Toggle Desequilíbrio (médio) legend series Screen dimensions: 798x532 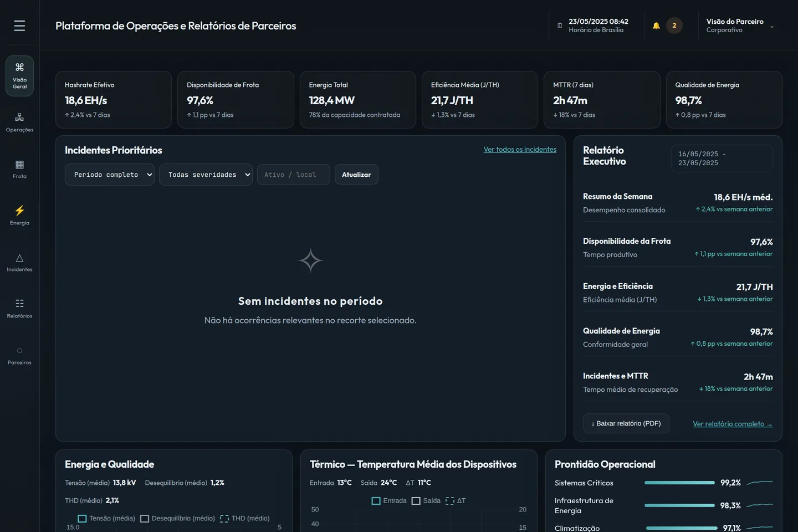[177, 519]
